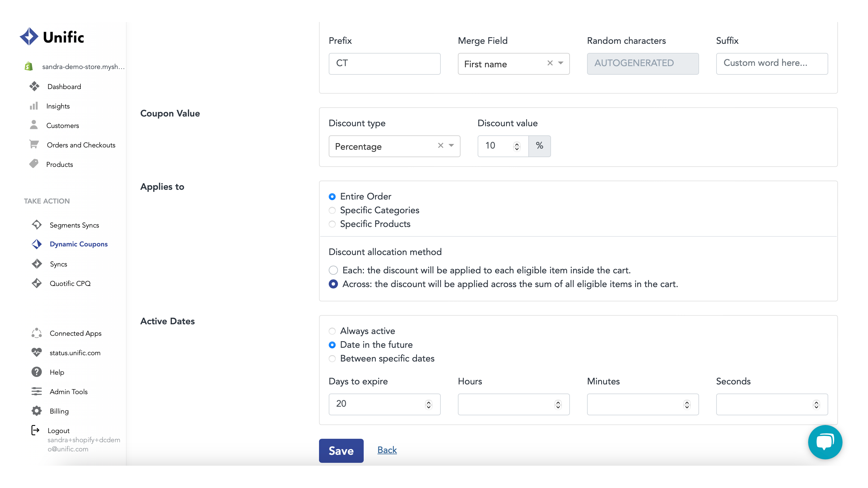Click the Suffix custom word input field

click(x=771, y=63)
